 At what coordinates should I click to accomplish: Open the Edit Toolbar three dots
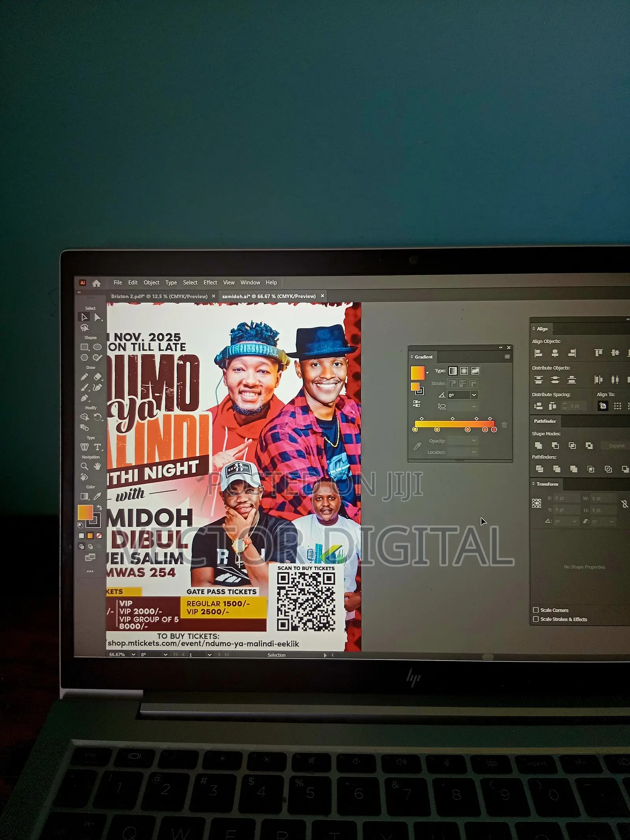click(90, 571)
